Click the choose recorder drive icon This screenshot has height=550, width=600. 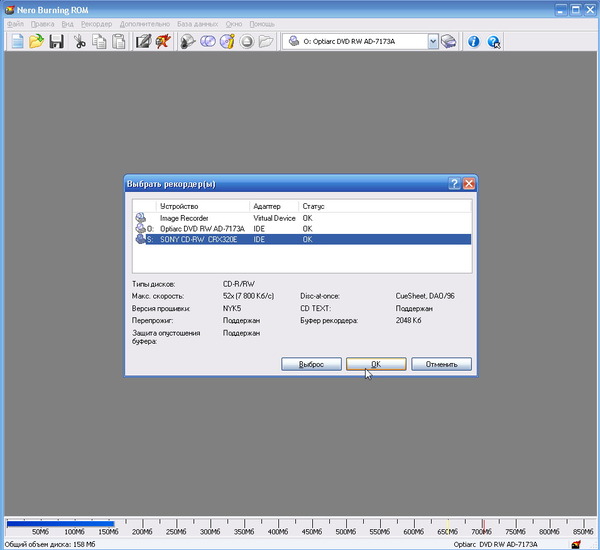point(448,41)
